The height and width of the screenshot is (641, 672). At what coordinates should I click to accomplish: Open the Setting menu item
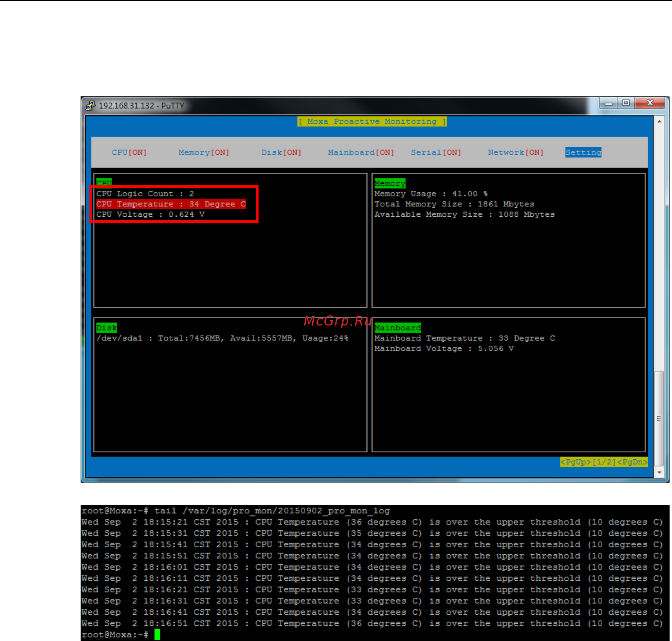pyautogui.click(x=583, y=153)
